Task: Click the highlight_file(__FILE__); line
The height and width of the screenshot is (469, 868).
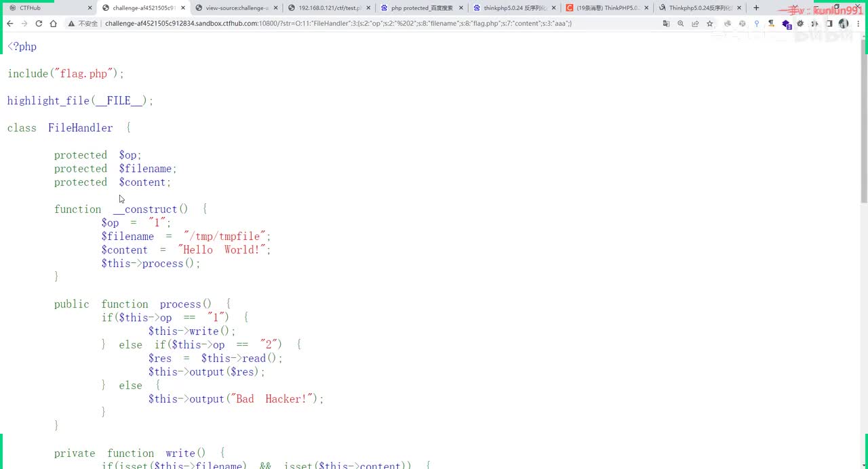Action: tap(80, 100)
